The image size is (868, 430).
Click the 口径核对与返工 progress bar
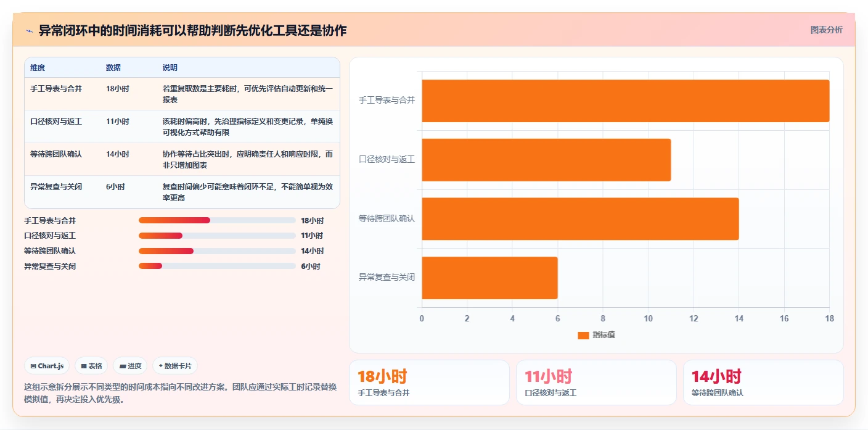coord(217,236)
